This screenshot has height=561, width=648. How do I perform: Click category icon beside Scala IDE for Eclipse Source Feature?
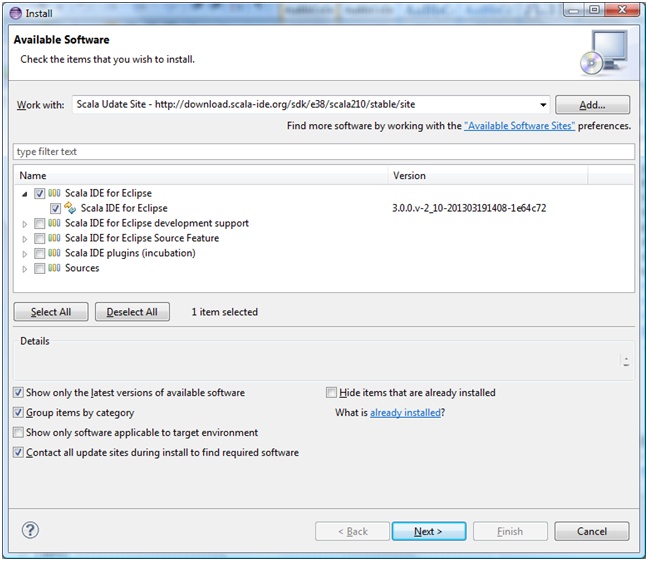[54, 238]
